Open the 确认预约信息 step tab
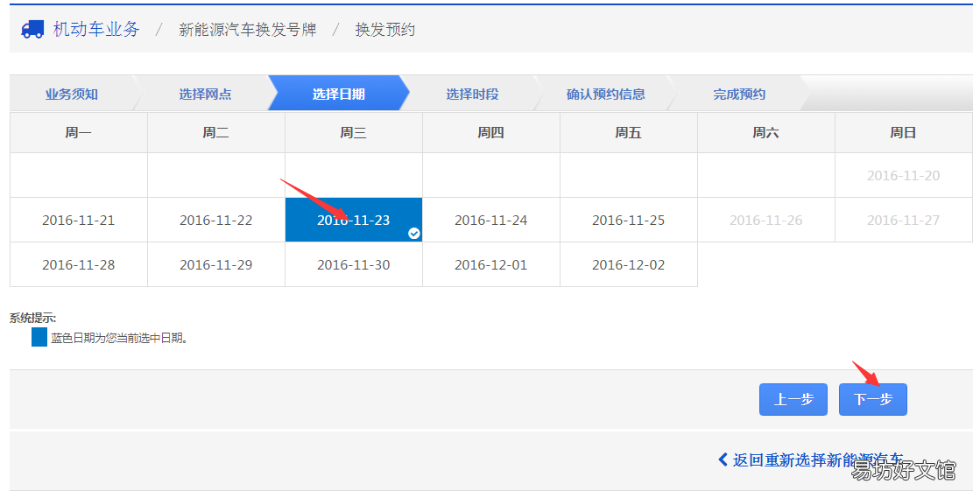This screenshot has width=980, height=498. tap(606, 95)
